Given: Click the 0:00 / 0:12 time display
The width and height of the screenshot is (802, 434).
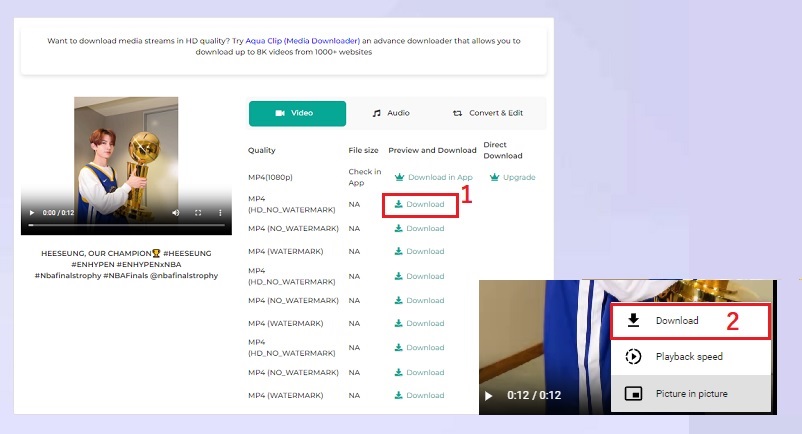Looking at the screenshot, I should [58, 213].
